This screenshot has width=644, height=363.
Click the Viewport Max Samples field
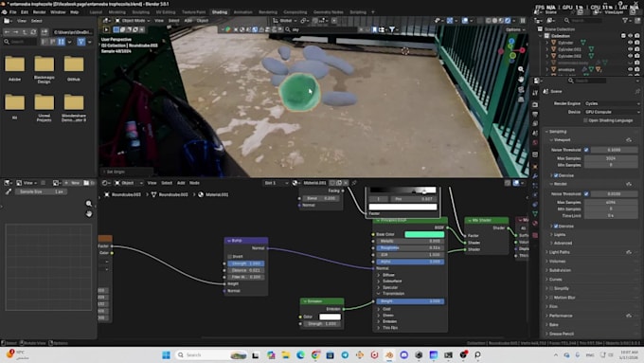pos(612,158)
